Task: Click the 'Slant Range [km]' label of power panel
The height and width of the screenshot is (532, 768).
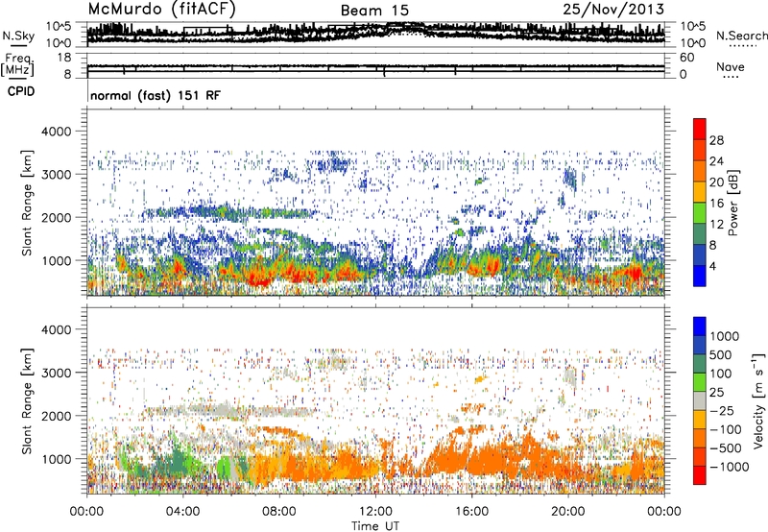Action: coord(27,203)
